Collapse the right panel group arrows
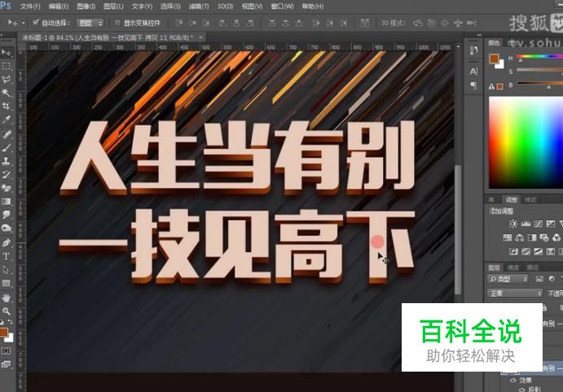The height and width of the screenshot is (392, 563). 479,35
